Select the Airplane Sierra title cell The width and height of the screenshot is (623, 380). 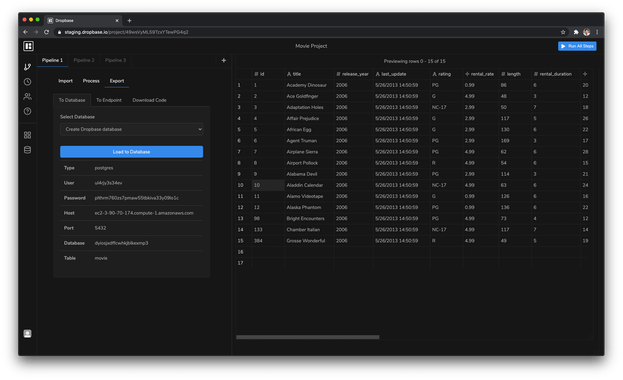309,152
